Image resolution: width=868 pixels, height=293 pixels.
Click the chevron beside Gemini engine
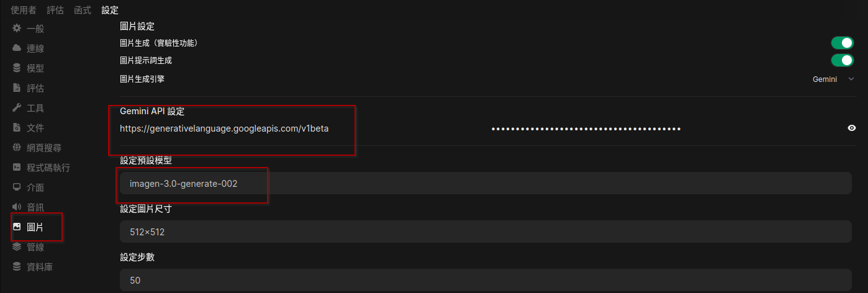click(851, 79)
